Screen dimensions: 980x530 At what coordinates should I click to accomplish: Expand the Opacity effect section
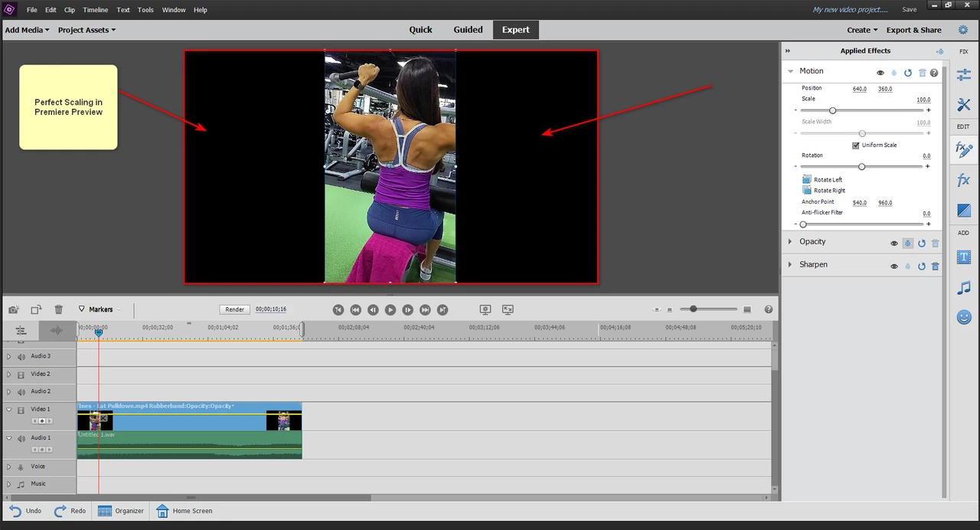click(791, 241)
